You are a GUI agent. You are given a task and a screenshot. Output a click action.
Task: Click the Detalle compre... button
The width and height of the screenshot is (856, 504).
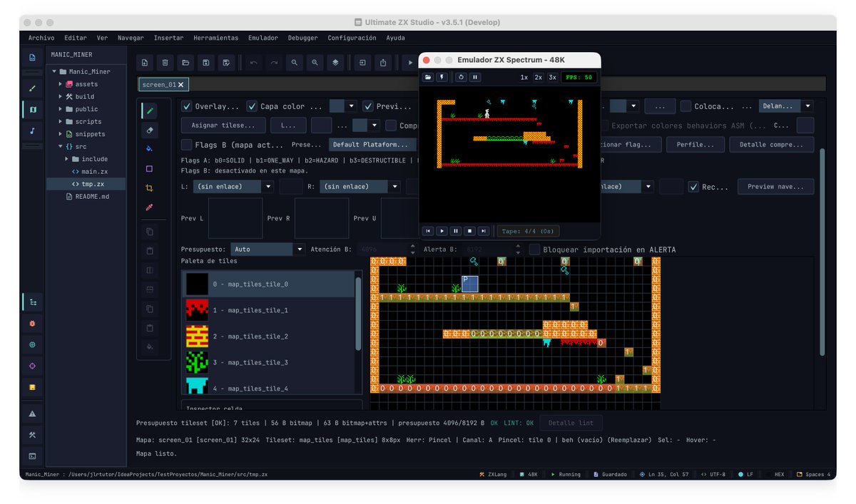point(772,145)
